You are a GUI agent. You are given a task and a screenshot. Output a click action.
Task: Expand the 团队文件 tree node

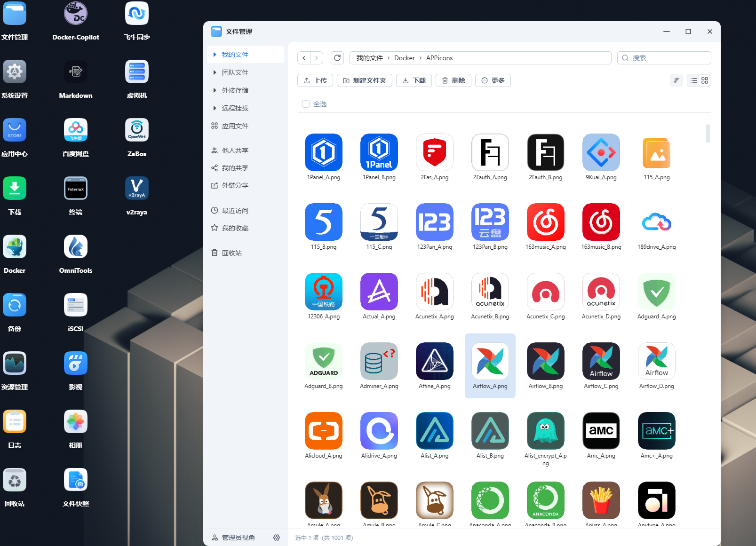pyautogui.click(x=215, y=72)
